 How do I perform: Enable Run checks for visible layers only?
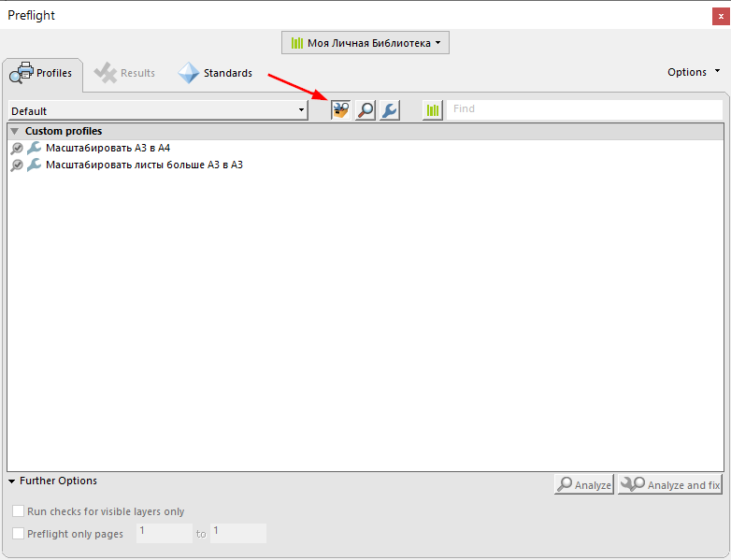[18, 511]
